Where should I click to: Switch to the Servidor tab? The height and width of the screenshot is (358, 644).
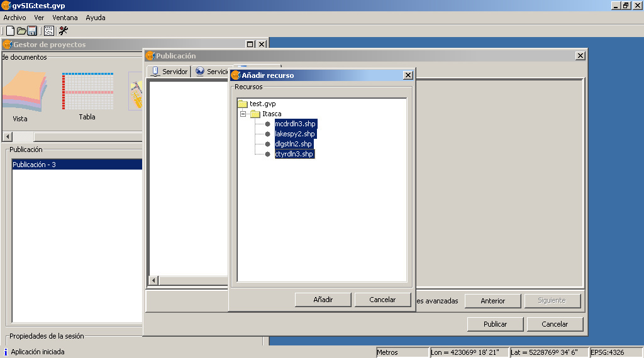(x=169, y=72)
